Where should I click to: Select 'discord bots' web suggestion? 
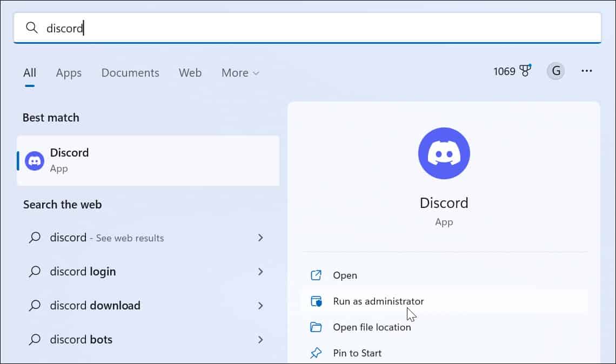click(x=148, y=340)
